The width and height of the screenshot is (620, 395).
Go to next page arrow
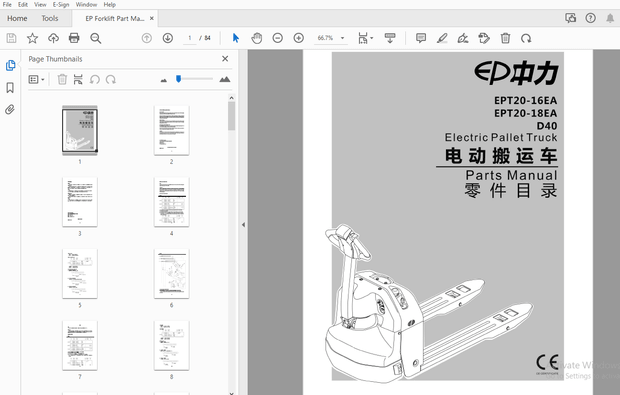(168, 38)
